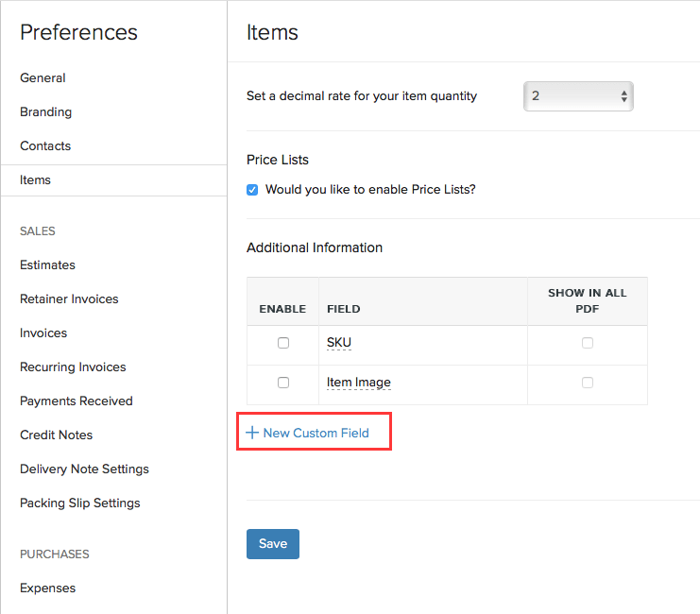Enable the SKU field checkbox

[283, 343]
